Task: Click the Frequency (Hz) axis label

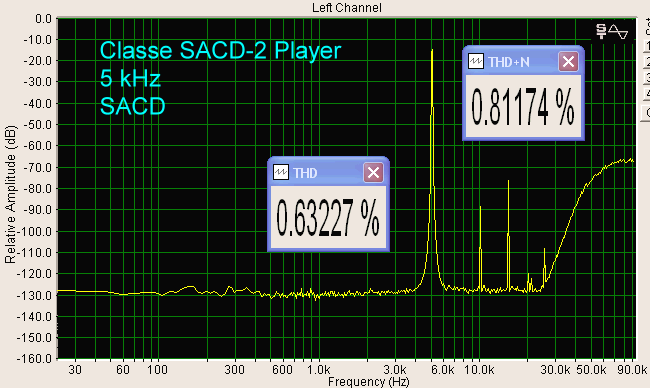Action: [x=369, y=382]
